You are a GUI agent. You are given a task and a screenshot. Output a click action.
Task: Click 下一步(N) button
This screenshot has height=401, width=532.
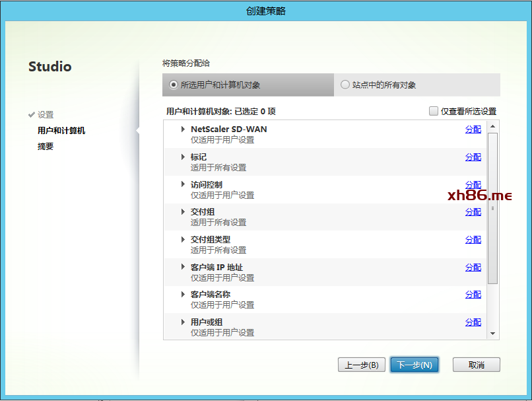[414, 365]
